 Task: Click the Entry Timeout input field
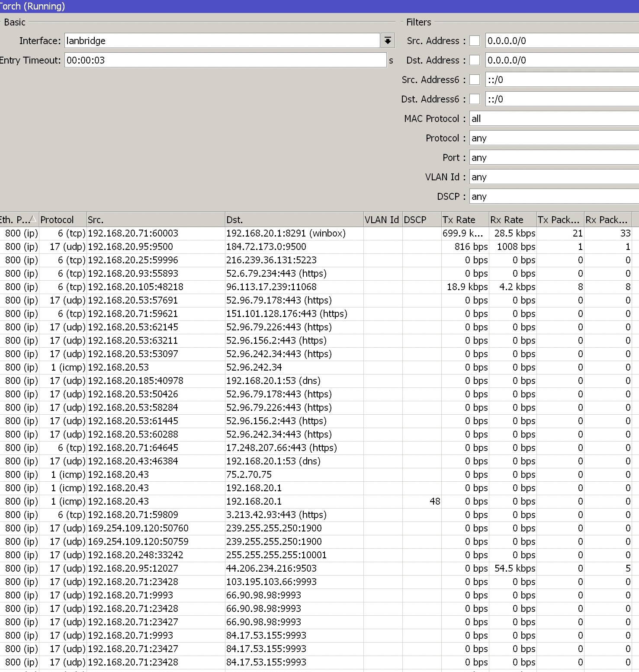[x=225, y=60]
